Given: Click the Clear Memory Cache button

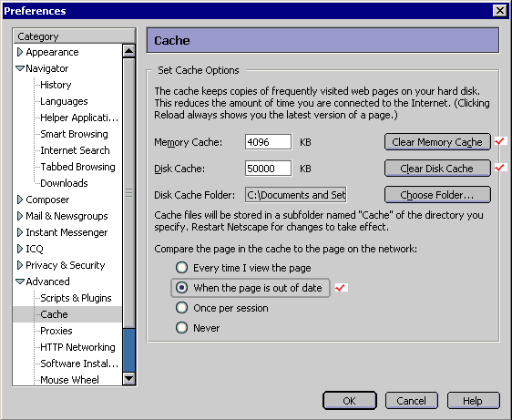Looking at the screenshot, I should 437,142.
